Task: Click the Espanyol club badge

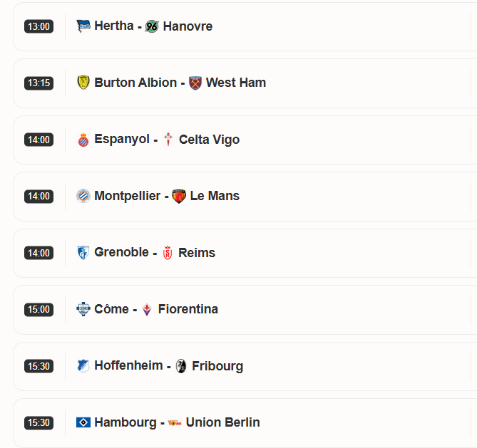Action: [x=83, y=140]
